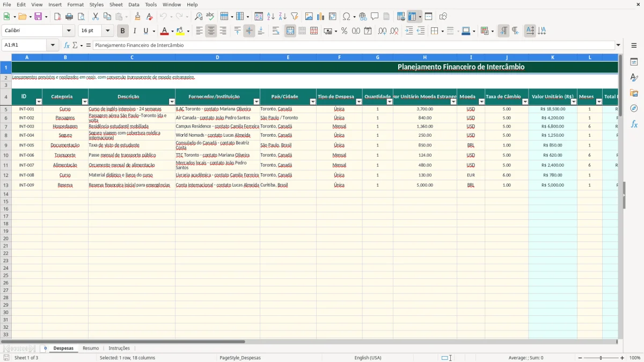Sort ascending with the A-Z icon
Viewport: 644px width, 362px height.
coord(271,17)
